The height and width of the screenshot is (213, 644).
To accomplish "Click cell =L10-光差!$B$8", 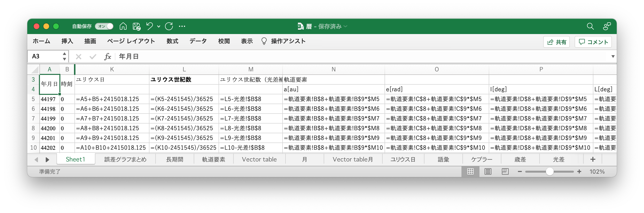I will point(250,148).
